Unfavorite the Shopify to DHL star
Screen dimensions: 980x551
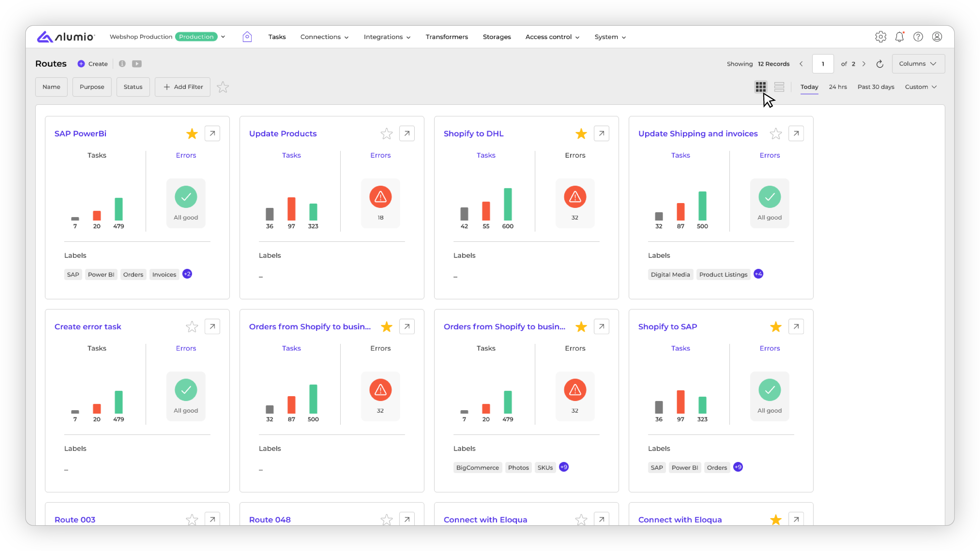click(581, 134)
